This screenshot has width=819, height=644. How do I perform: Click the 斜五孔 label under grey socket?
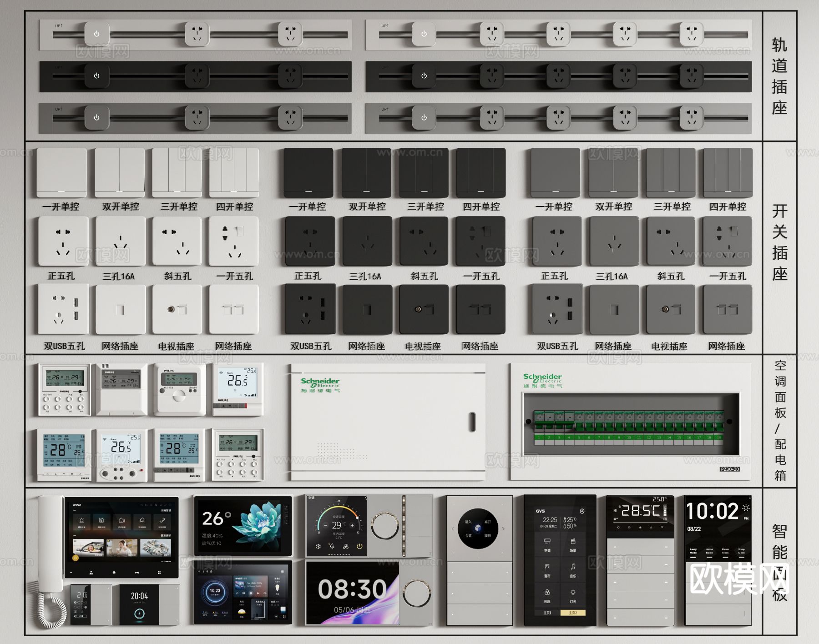coord(671,276)
